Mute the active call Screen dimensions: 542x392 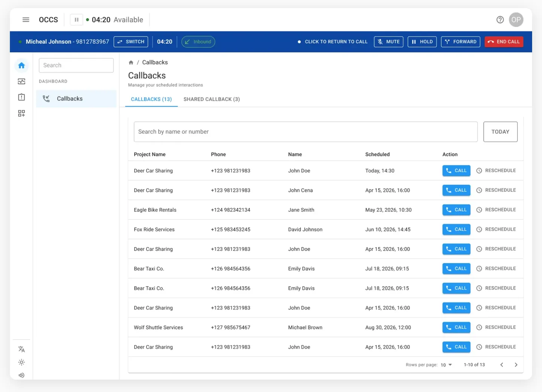tap(388, 42)
